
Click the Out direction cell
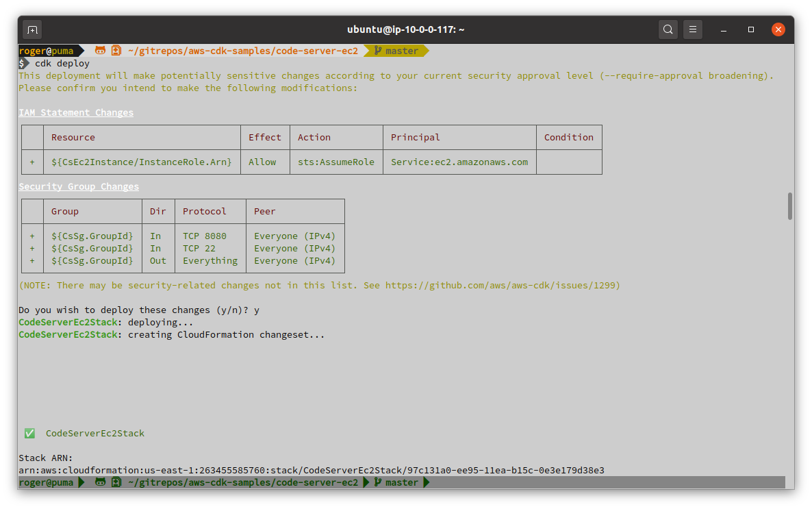click(x=158, y=261)
